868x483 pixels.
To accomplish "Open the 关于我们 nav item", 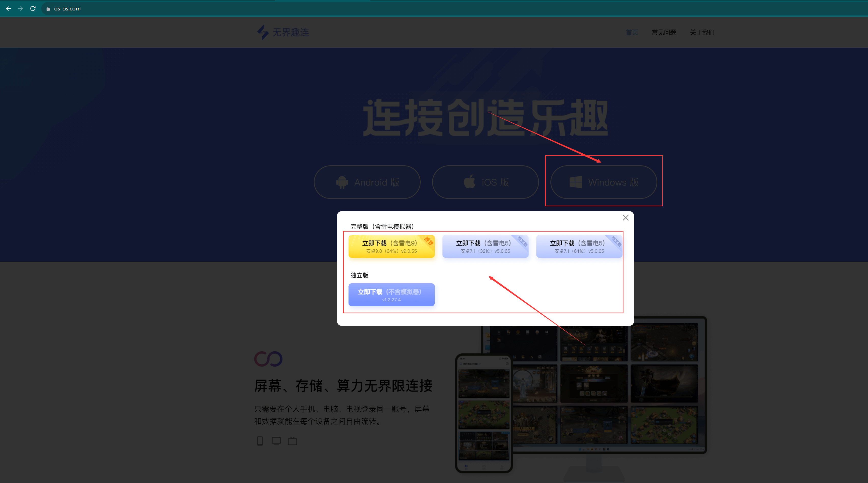I will click(x=702, y=32).
